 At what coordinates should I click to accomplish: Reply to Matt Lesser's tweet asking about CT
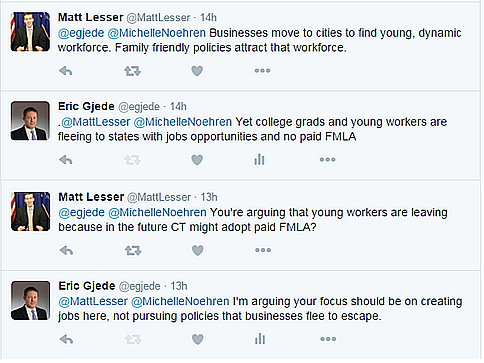(x=66, y=250)
